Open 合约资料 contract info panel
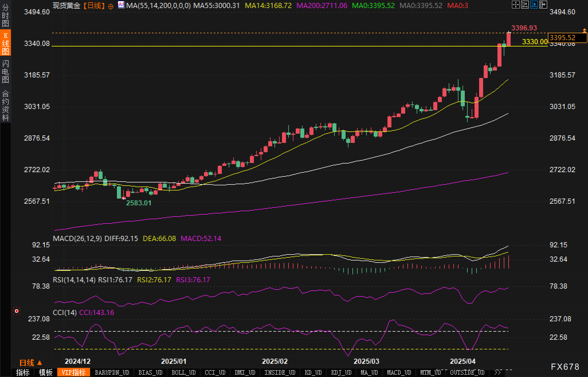 (x=5, y=105)
